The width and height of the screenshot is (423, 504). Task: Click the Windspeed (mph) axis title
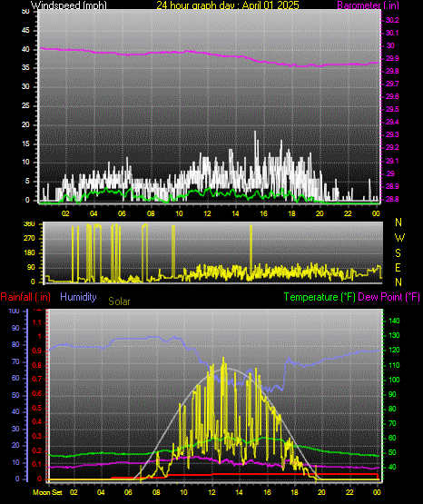69,5
